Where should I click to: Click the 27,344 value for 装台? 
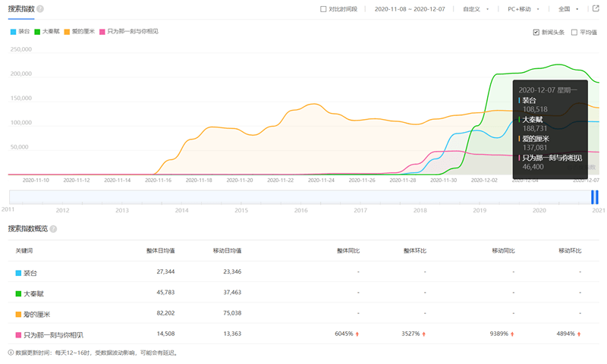[x=165, y=271]
